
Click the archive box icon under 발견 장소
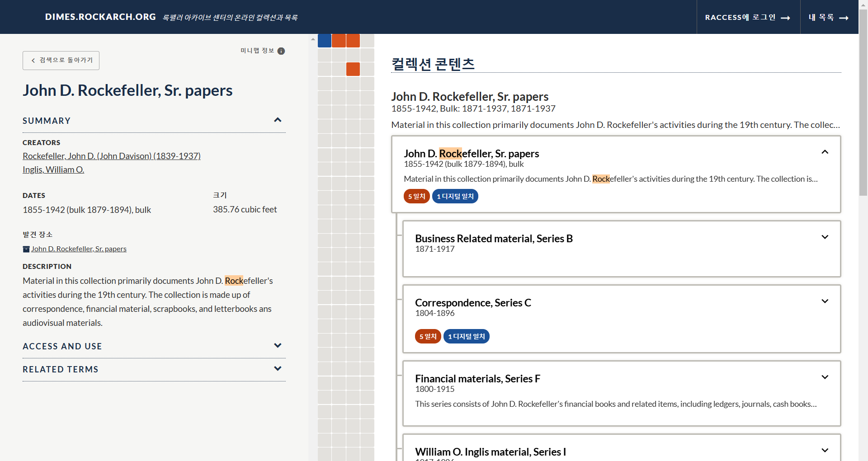coord(26,249)
